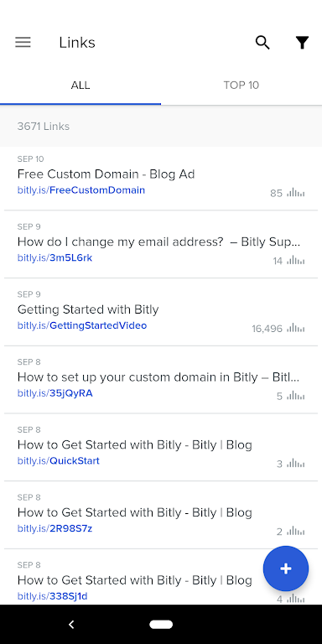Tap the stats bars beside 14 clicks
322x644 pixels.
(x=296, y=261)
